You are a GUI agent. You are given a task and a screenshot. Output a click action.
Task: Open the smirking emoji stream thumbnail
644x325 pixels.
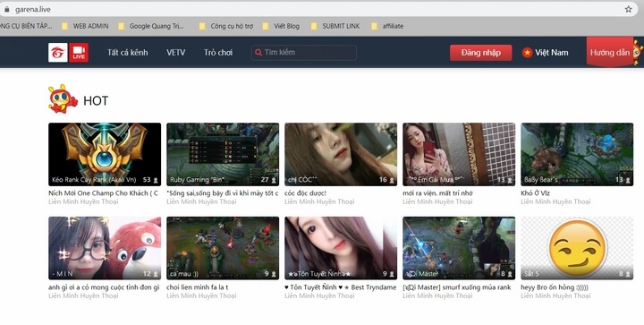click(x=577, y=248)
